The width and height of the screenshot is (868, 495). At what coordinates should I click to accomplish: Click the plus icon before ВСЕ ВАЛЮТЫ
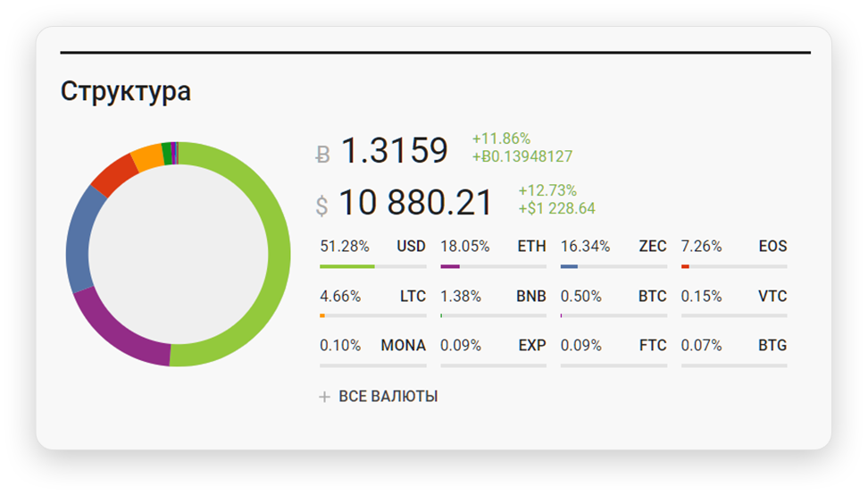click(324, 397)
